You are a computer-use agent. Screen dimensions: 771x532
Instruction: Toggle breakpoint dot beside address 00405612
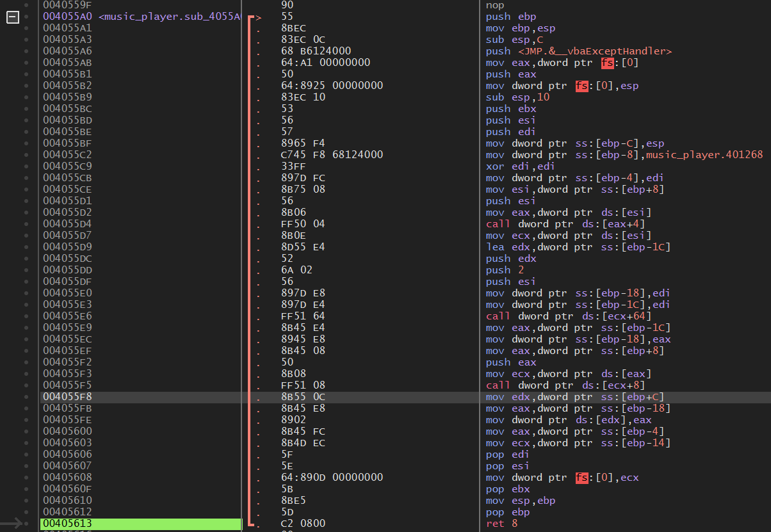(26, 512)
